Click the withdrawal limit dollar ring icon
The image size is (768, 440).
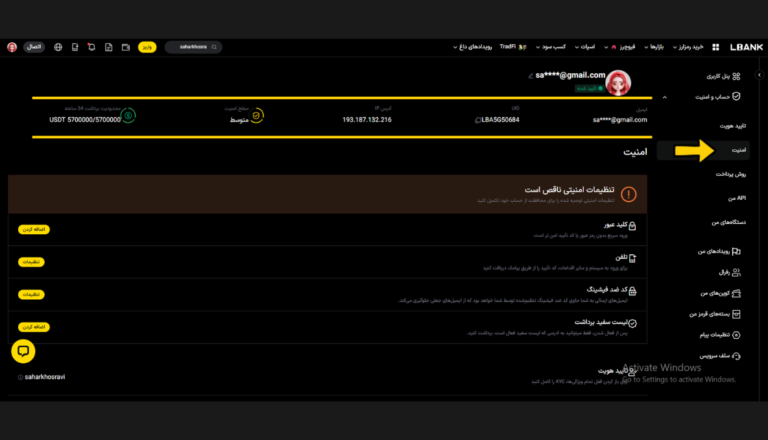point(128,116)
